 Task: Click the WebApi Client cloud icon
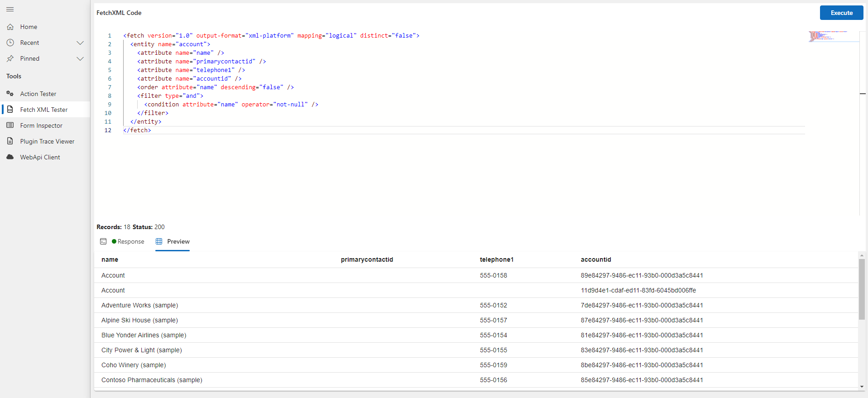(x=10, y=157)
